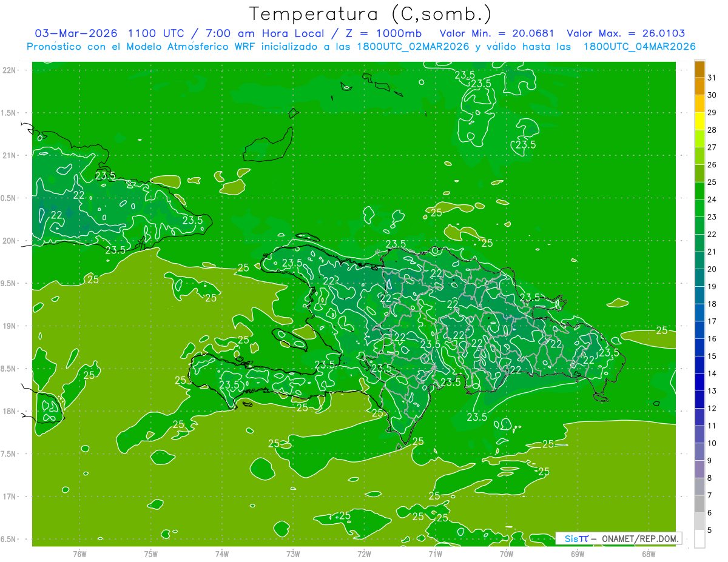This screenshot has width=728, height=562.
Task: Click the legend value '15'
Action: pos(712,356)
